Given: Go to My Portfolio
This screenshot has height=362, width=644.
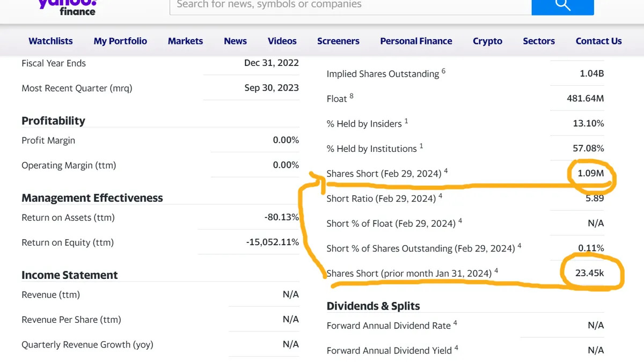Looking at the screenshot, I should 120,41.
